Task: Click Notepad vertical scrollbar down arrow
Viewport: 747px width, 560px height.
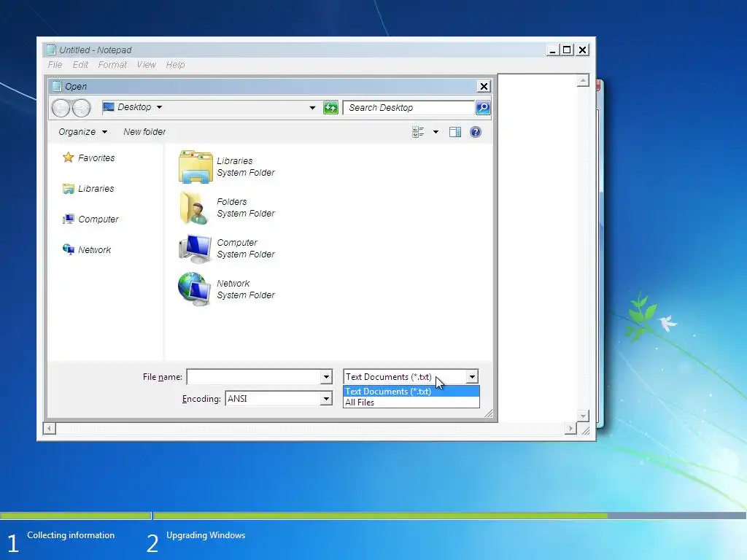Action: point(583,416)
